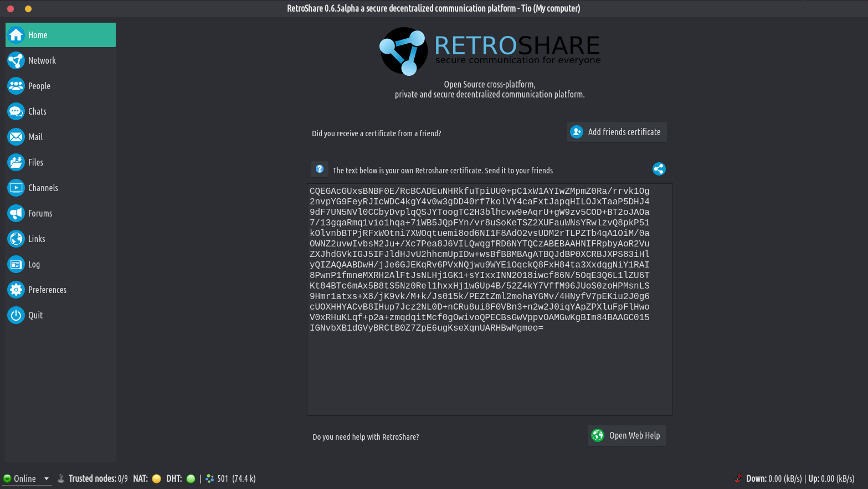Select the Channels sidebar icon
Screen dimensions: 868x489
pos(16,188)
